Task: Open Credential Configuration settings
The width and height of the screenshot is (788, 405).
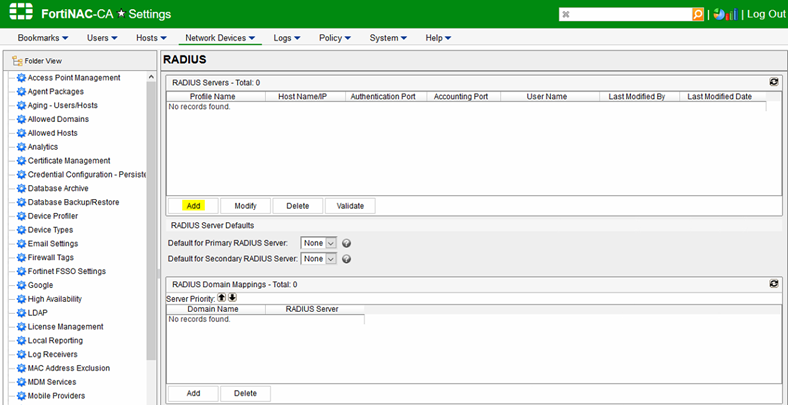Action: tap(87, 174)
